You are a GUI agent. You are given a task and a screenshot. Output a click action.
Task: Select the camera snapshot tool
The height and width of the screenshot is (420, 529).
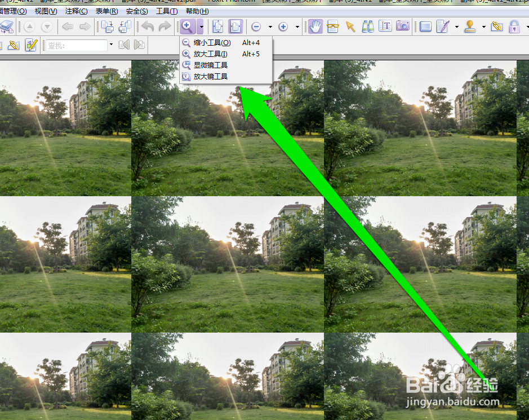tap(402, 26)
